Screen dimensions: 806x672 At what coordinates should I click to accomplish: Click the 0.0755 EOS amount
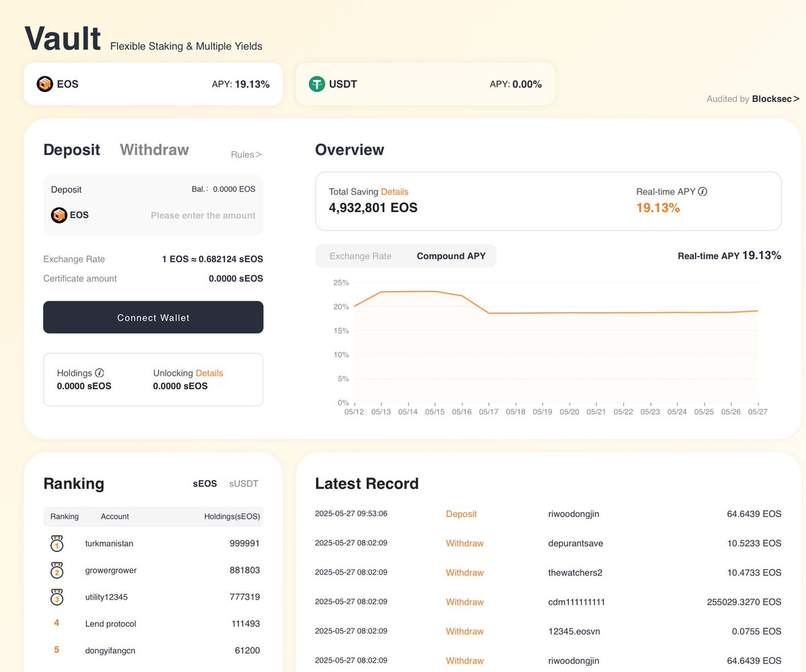click(757, 631)
